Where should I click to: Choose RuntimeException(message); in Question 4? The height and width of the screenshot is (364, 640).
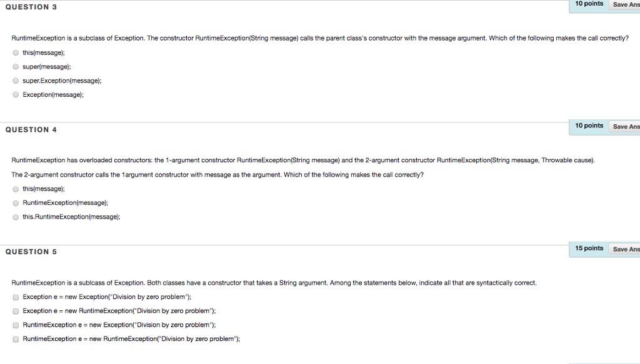tap(16, 203)
